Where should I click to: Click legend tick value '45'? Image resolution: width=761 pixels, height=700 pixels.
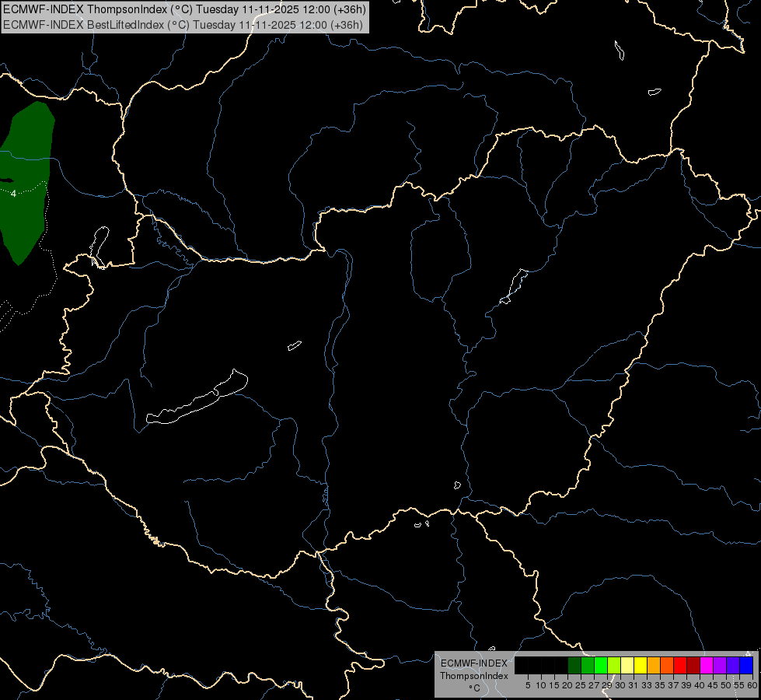click(x=713, y=685)
